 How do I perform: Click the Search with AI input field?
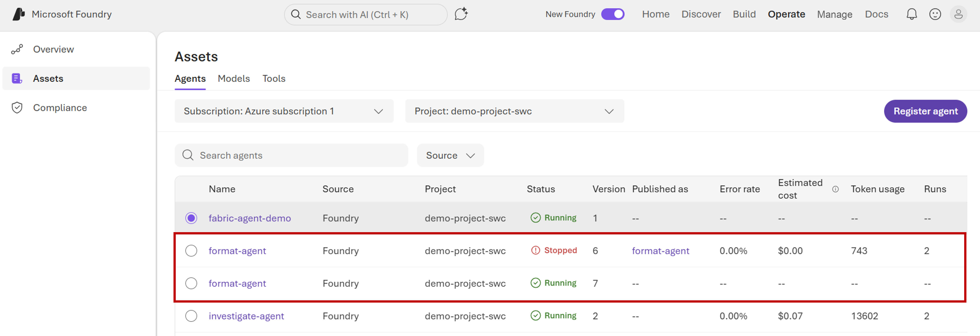tap(365, 14)
